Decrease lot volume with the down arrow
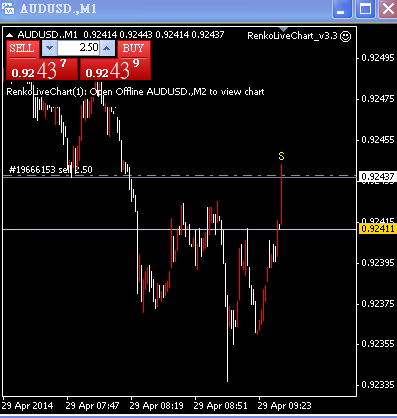Viewport: 397px width, 418px height. click(49, 48)
